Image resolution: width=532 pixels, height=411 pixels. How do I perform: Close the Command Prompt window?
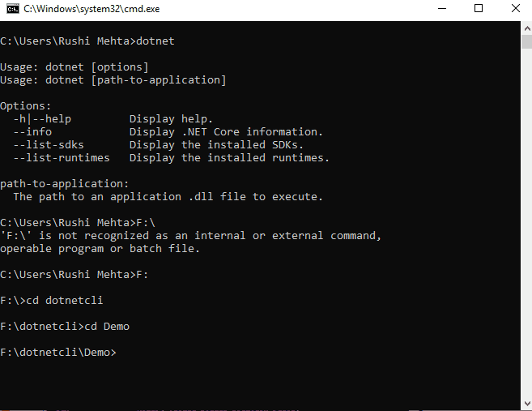pos(515,9)
